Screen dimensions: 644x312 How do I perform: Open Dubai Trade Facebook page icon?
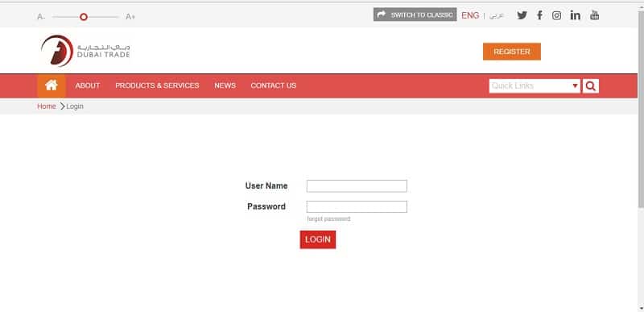(539, 15)
